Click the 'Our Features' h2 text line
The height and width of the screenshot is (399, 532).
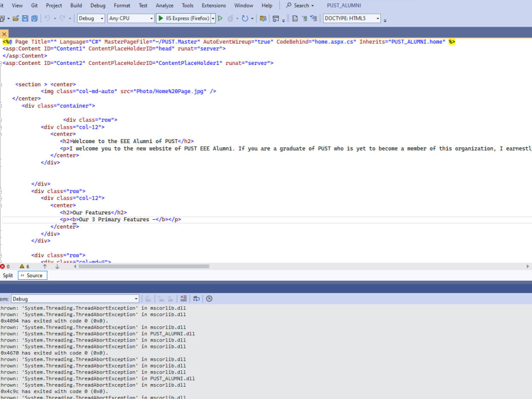pos(93,212)
